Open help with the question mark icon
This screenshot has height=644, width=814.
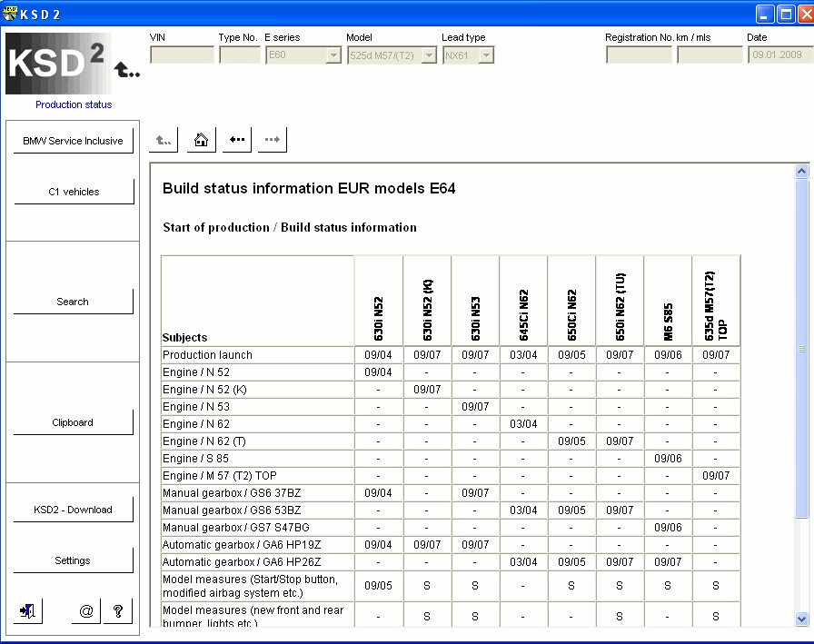point(118,610)
